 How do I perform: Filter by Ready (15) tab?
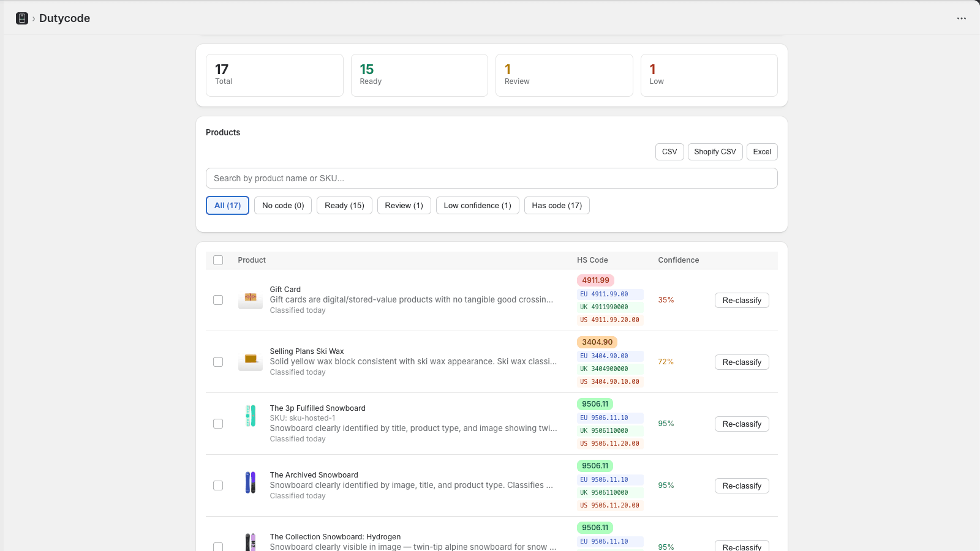coord(344,206)
